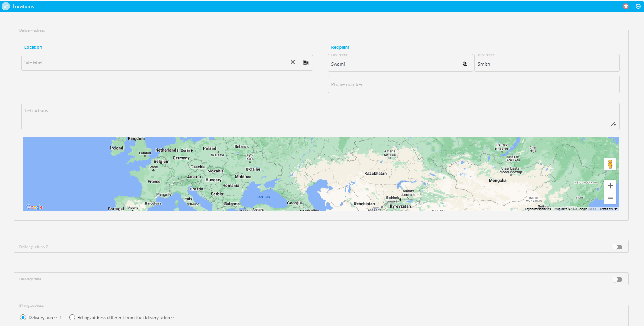The width and height of the screenshot is (644, 326).
Task: Click the Billing address section label
Action: coord(31,306)
